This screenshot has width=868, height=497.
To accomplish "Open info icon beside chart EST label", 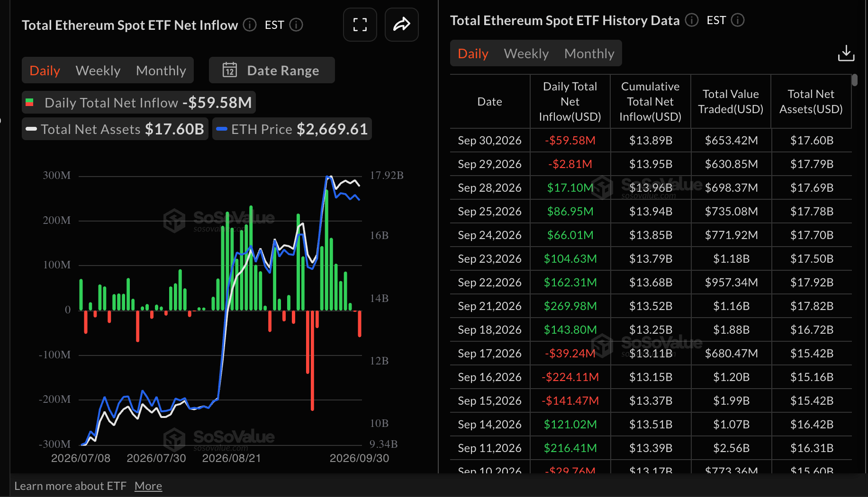I will click(296, 25).
